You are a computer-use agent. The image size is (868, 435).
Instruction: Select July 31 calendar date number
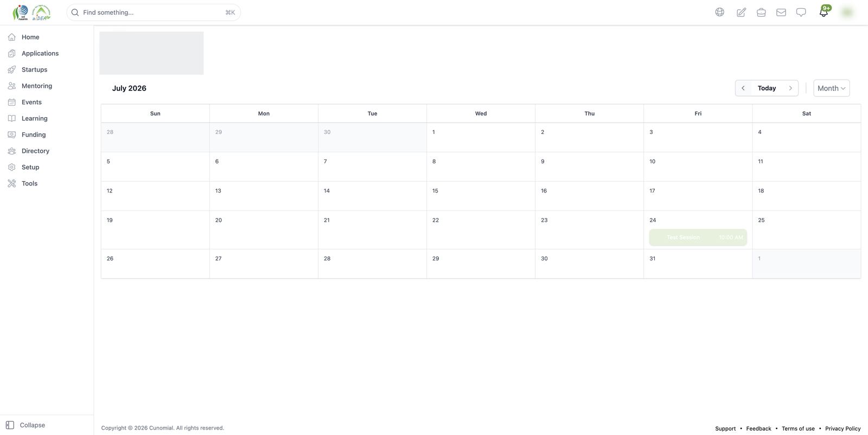(652, 259)
